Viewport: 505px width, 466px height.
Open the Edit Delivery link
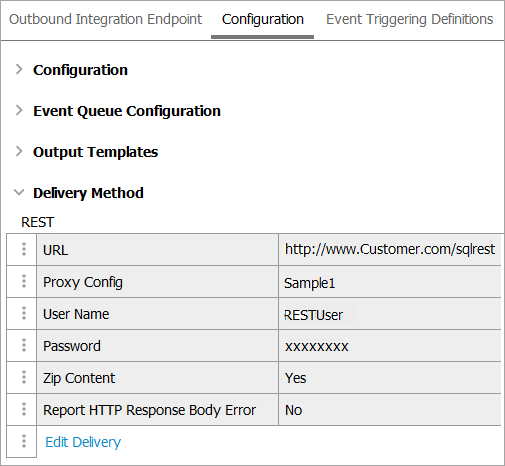tap(83, 442)
